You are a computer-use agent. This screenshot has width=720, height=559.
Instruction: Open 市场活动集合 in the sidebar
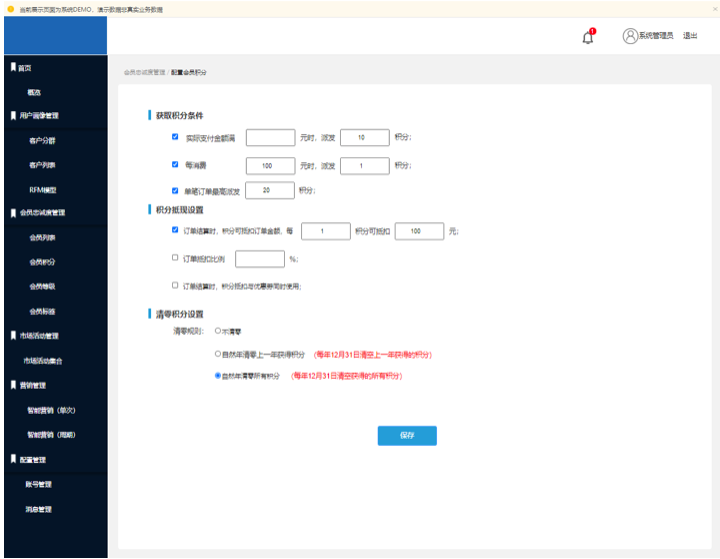(x=43, y=361)
